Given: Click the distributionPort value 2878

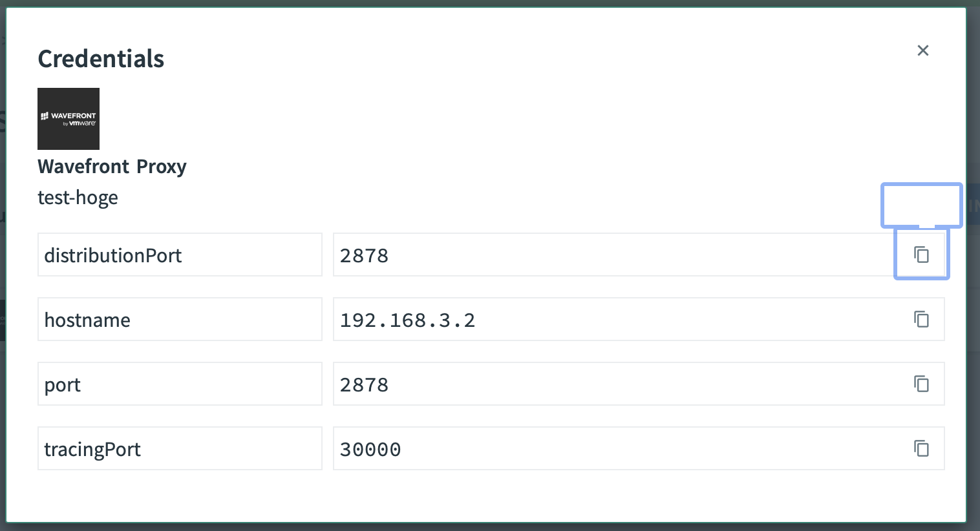Looking at the screenshot, I should point(365,256).
